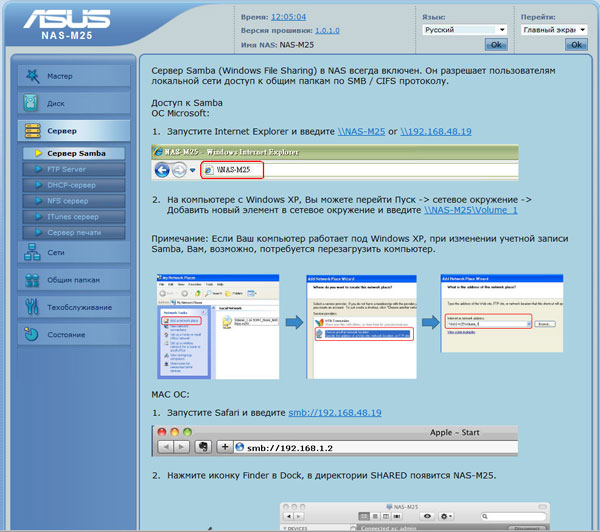
Task: Open the \\NAS-M25\Volume_1 link
Action: (x=471, y=210)
